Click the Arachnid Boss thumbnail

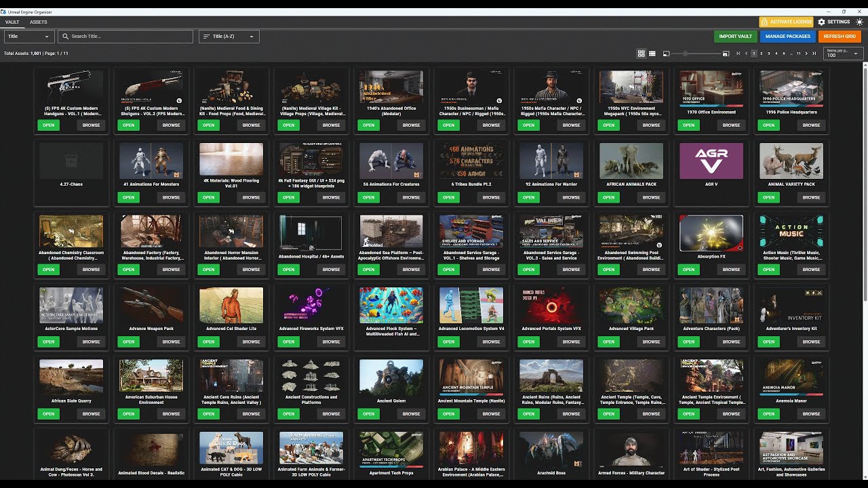click(551, 449)
